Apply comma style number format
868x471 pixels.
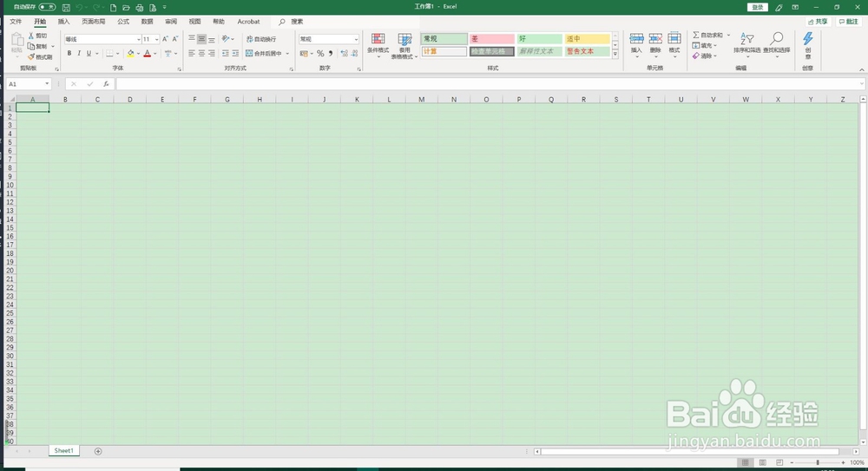click(331, 54)
